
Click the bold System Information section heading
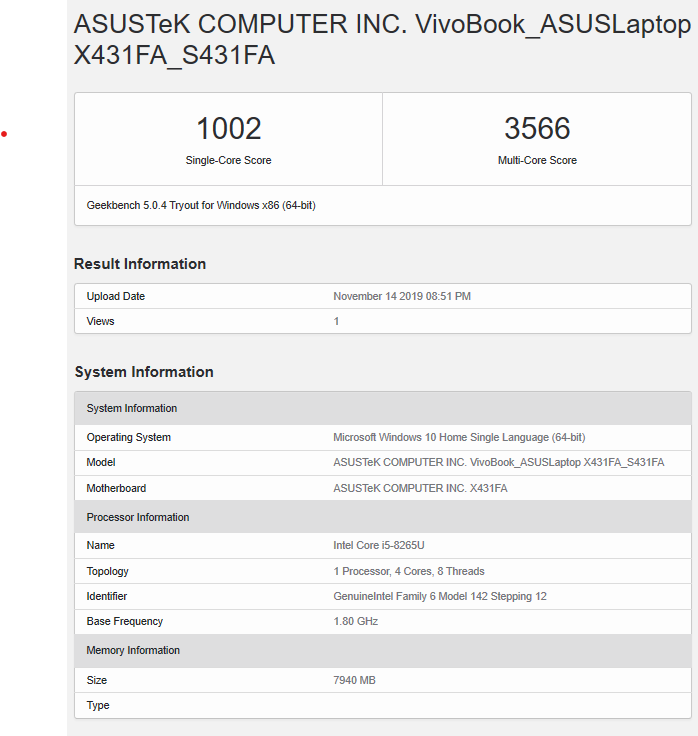pos(144,372)
